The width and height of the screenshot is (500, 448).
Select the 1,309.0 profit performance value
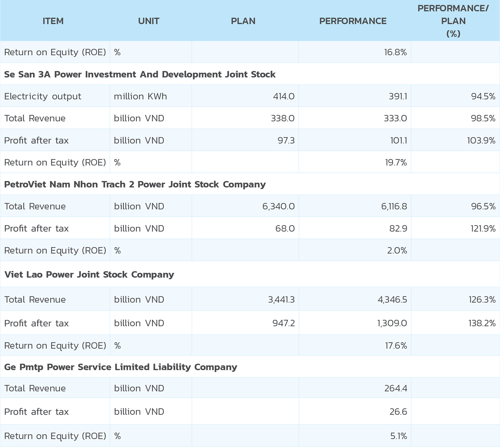pos(392,323)
